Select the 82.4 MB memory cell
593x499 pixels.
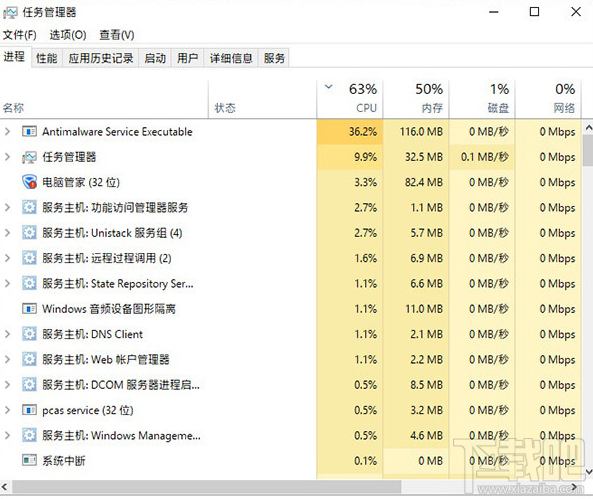click(416, 182)
